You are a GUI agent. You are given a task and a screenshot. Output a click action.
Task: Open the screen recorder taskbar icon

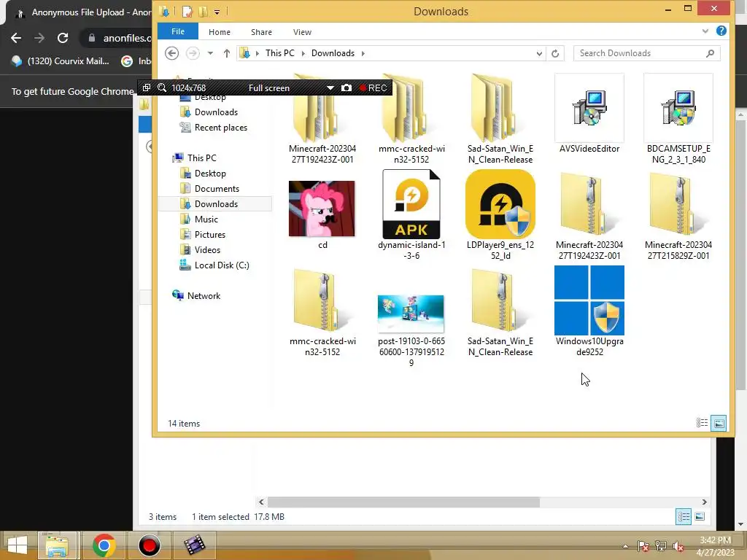[149, 545]
